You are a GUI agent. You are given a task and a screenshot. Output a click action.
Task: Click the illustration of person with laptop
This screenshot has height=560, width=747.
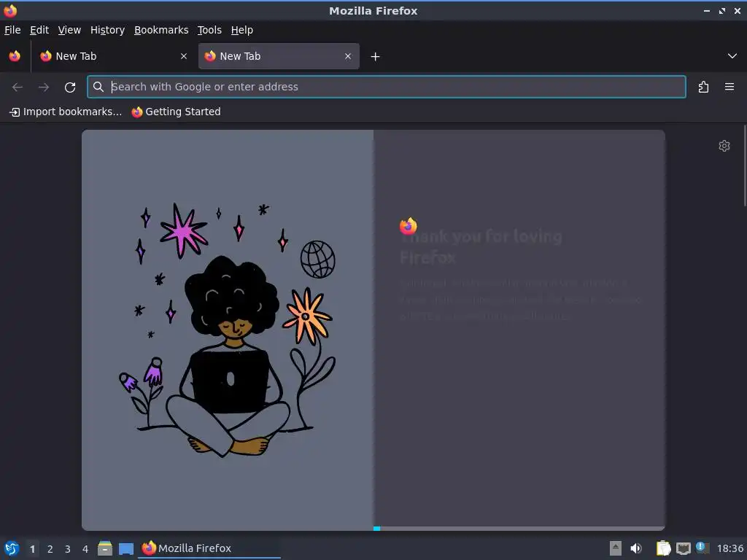point(228,330)
